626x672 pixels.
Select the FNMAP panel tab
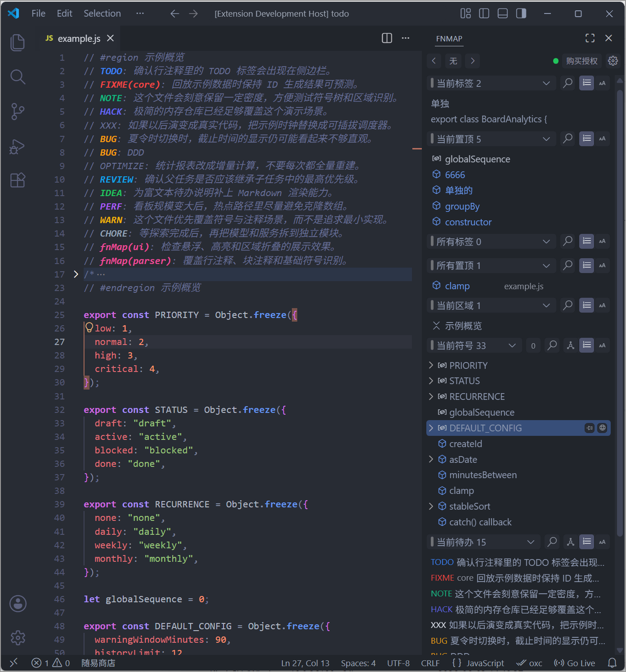point(449,39)
